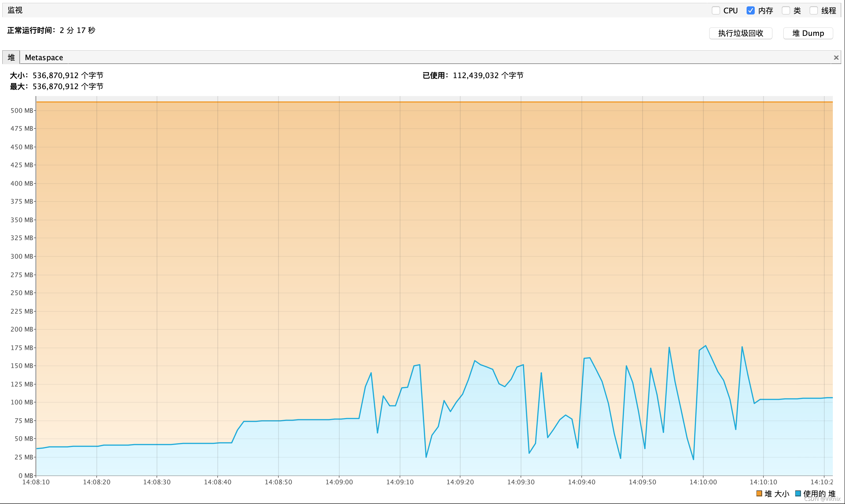Viewport: 845px width, 504px height.
Task: Enable the CPU monitoring checkbox
Action: tap(716, 10)
